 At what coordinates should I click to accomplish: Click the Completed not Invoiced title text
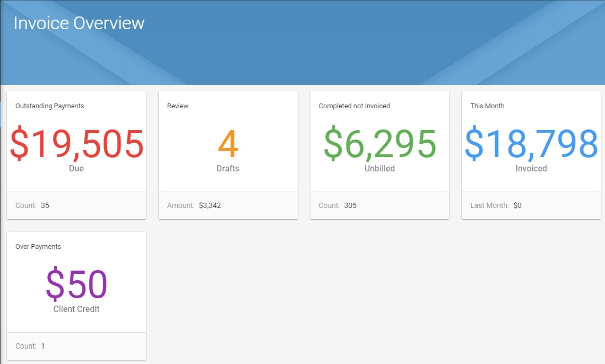(354, 106)
